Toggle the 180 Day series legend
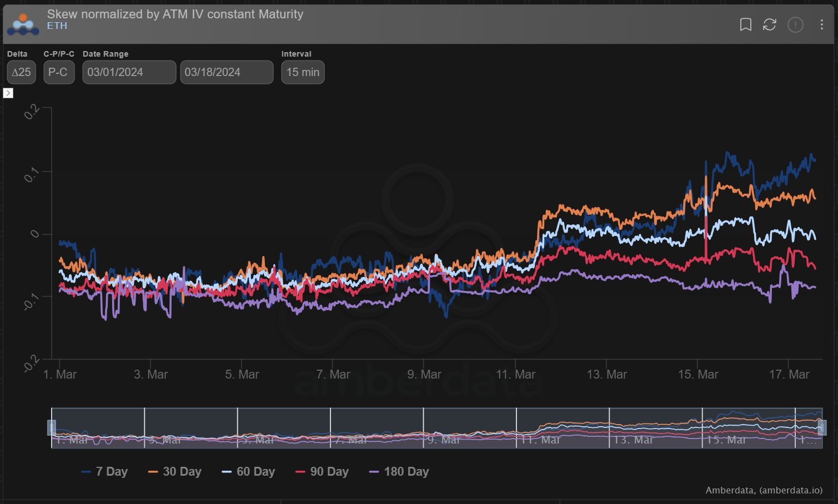Screen dimensions: 838x504 pos(399,472)
